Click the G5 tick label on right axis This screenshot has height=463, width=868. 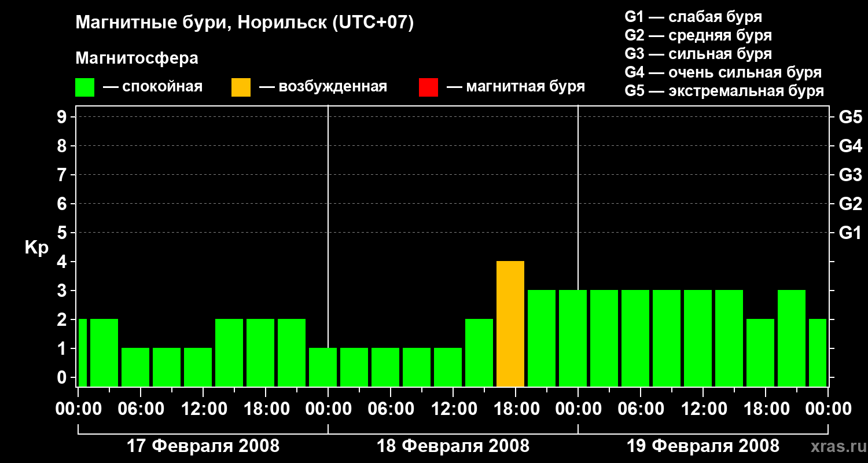850,117
